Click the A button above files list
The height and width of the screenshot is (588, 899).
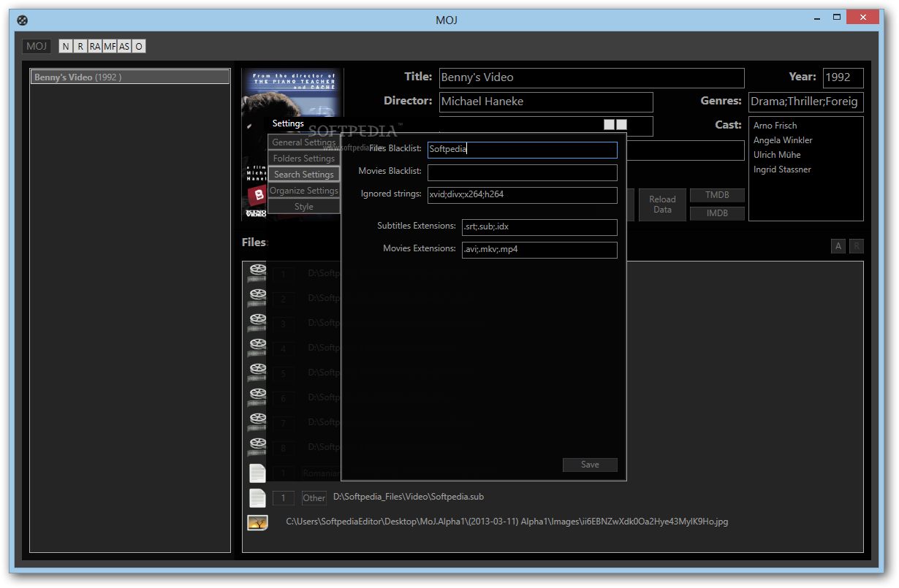tap(838, 246)
